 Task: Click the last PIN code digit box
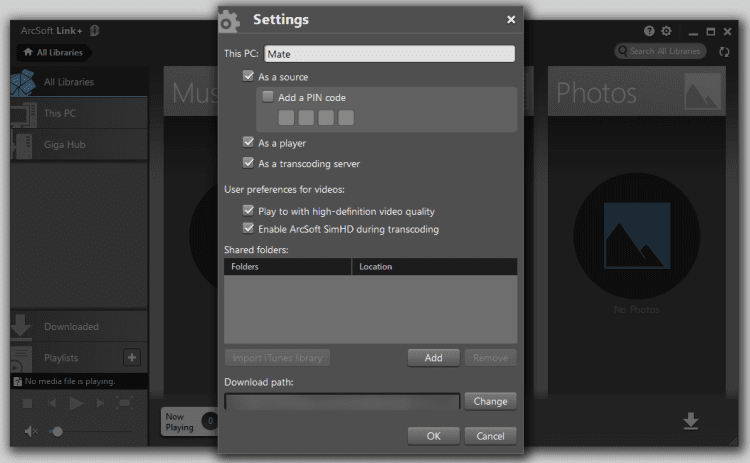point(346,117)
